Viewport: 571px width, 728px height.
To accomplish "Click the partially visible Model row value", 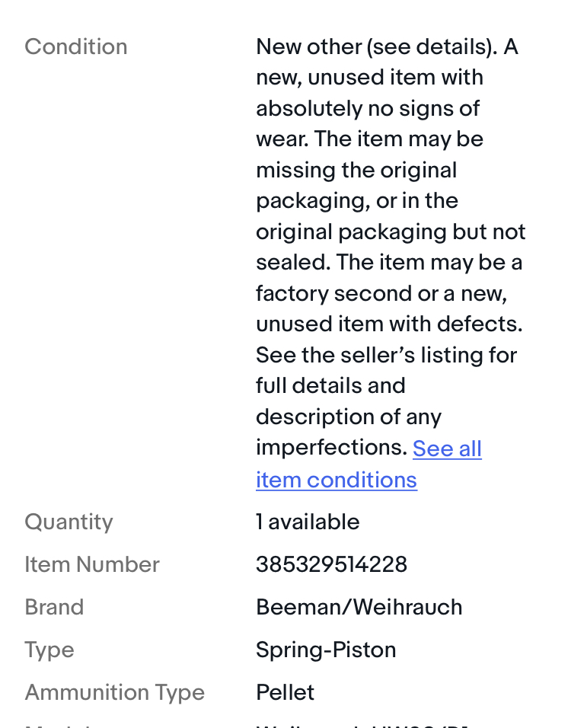I will (362, 725).
